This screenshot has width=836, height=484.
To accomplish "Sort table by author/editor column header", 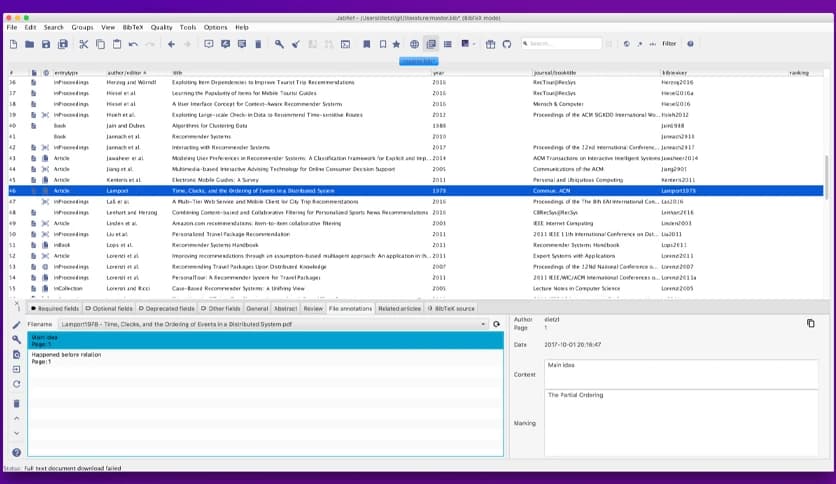I will (x=125, y=73).
